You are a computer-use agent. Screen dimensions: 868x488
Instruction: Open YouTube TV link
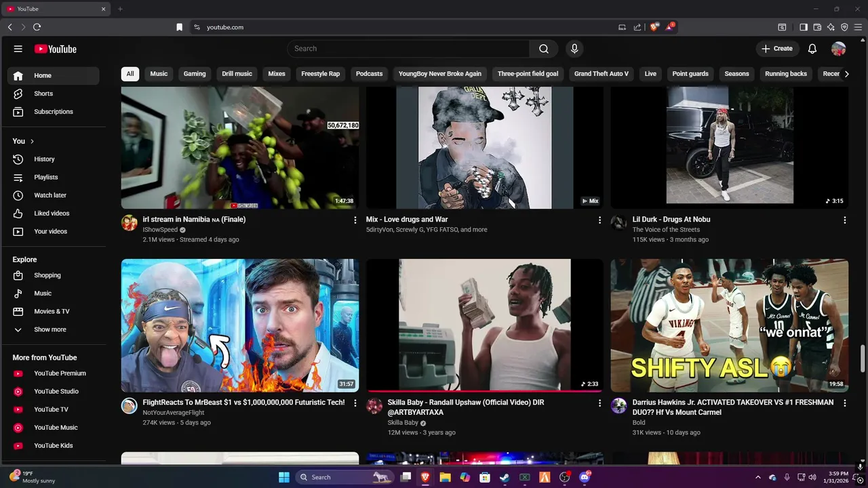53,409
